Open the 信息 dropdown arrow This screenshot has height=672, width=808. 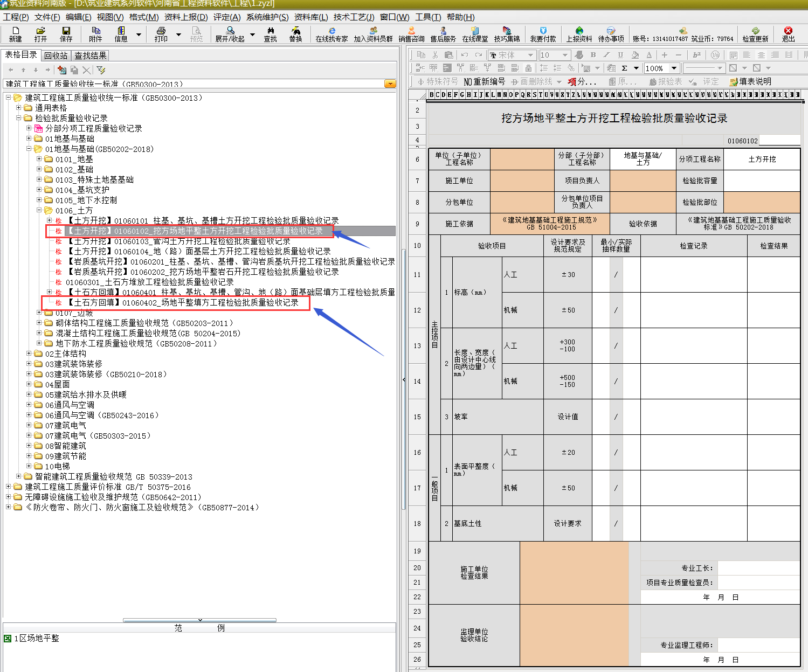(139, 34)
